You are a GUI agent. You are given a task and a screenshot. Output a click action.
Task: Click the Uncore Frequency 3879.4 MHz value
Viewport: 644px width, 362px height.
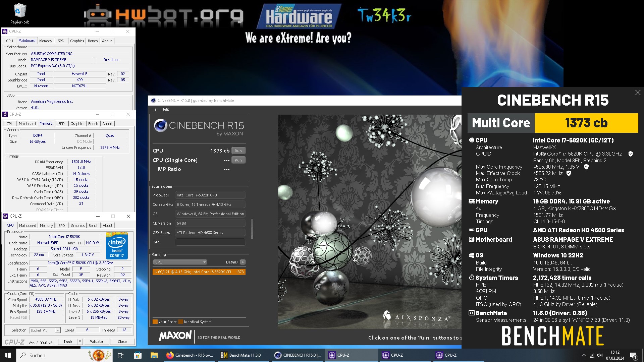point(110,147)
